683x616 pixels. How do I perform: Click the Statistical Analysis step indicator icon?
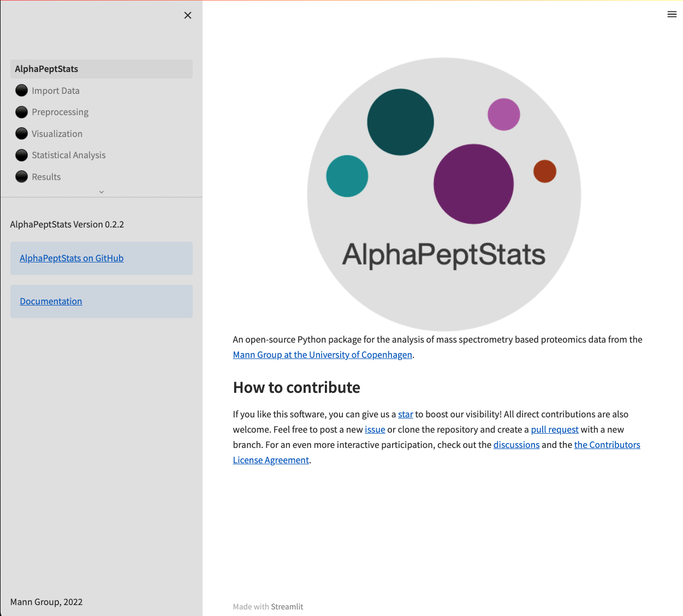point(21,155)
